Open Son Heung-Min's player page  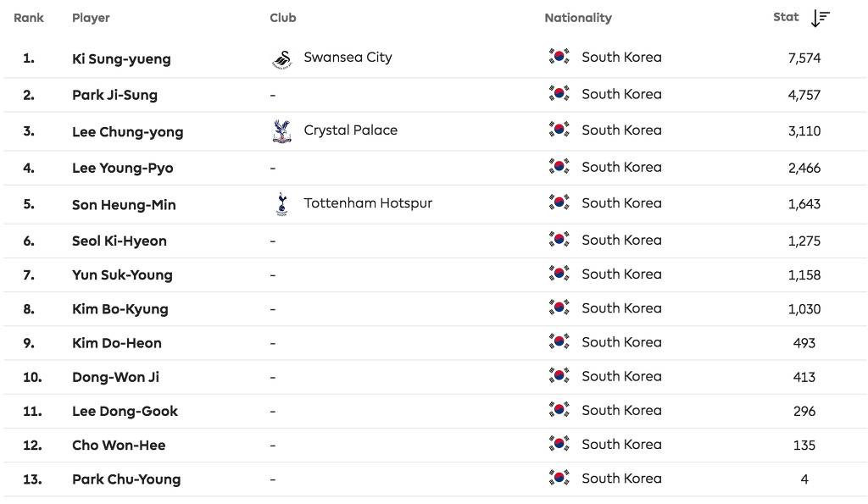tap(124, 205)
